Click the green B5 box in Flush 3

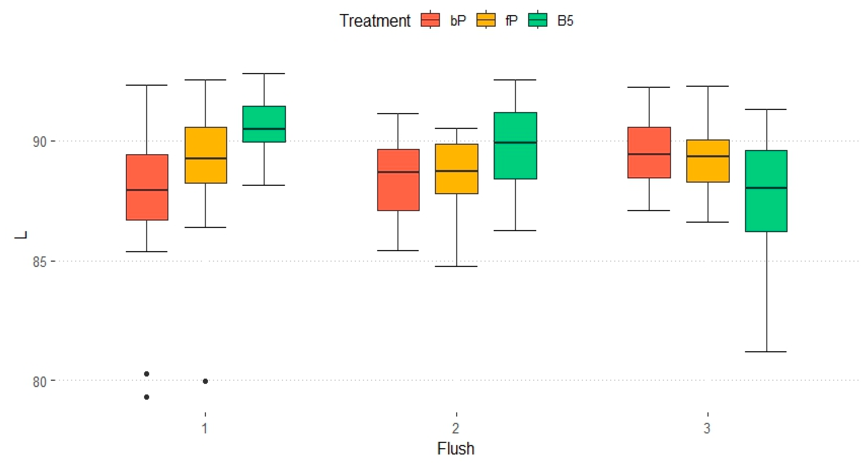(x=766, y=191)
